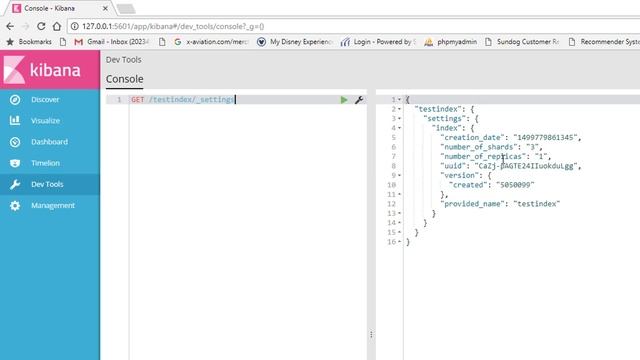
Task: Click fold marker on line 13
Action: (x=400, y=213)
